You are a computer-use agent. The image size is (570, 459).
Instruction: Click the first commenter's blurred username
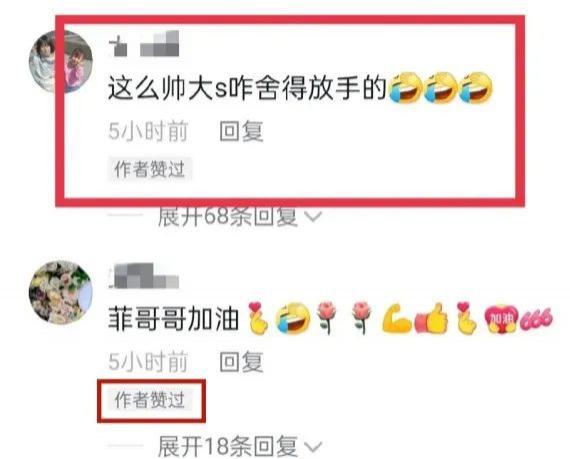tap(144, 44)
